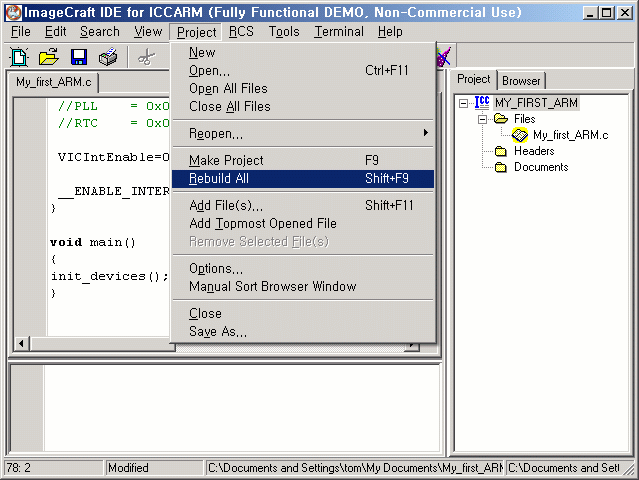Select Add Topmost Opened File entry
This screenshot has height=480, width=639.
coord(303,223)
